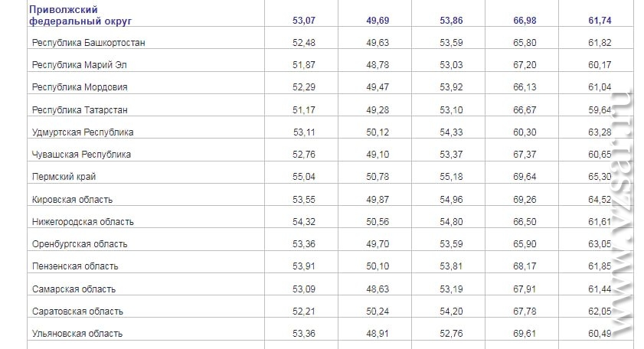
Task: Click the bold 53,07 district total cell
Action: [304, 21]
